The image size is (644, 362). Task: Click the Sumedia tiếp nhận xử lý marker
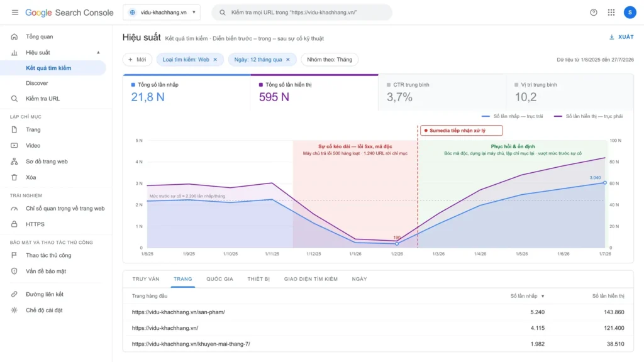pyautogui.click(x=461, y=131)
